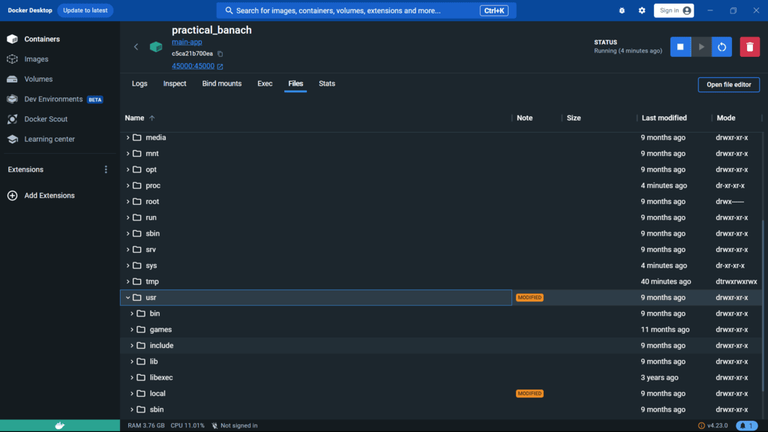Click MODIFIED badge on usr row
The image size is (768, 432).
tap(529, 297)
